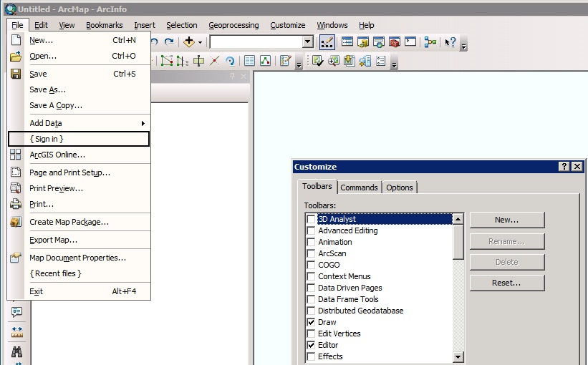This screenshot has width=588, height=365.
Task: Open the ModelBuilder window icon
Action: click(430, 42)
